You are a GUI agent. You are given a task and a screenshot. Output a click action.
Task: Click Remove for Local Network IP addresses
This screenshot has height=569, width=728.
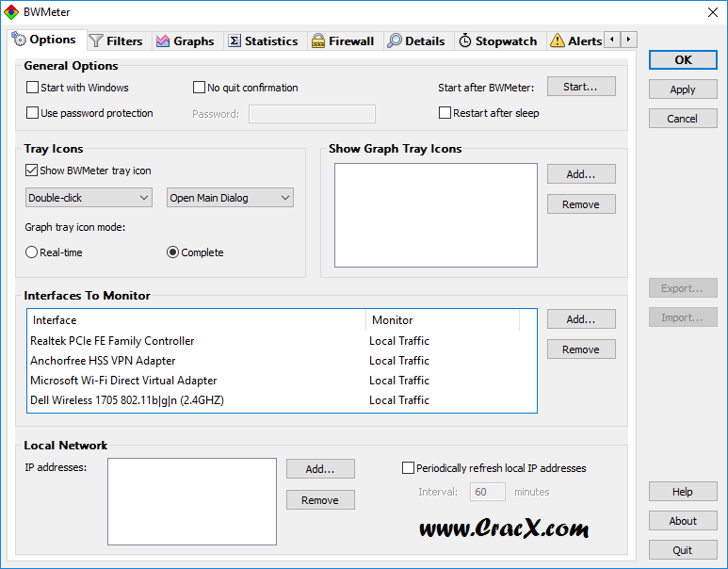pos(320,500)
